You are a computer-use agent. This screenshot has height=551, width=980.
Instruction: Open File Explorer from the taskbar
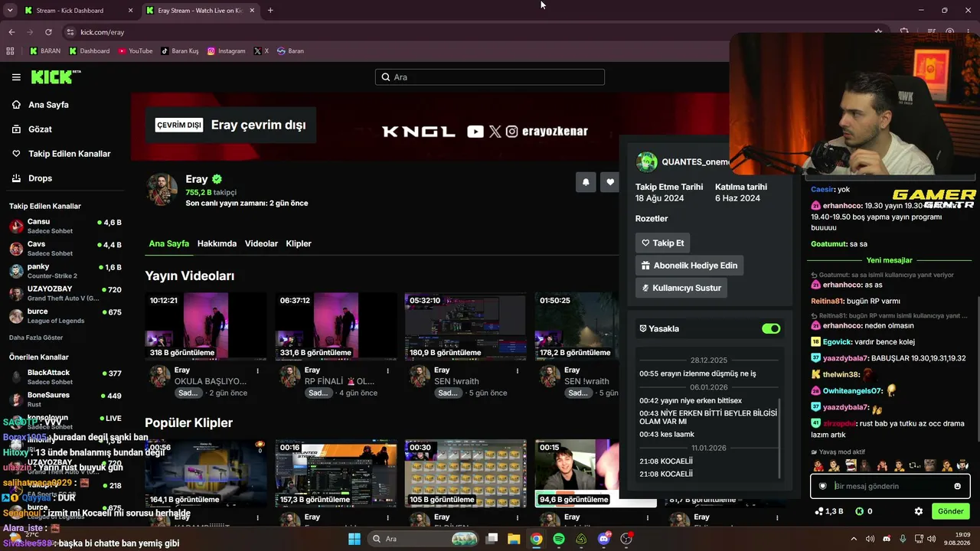pos(514,539)
